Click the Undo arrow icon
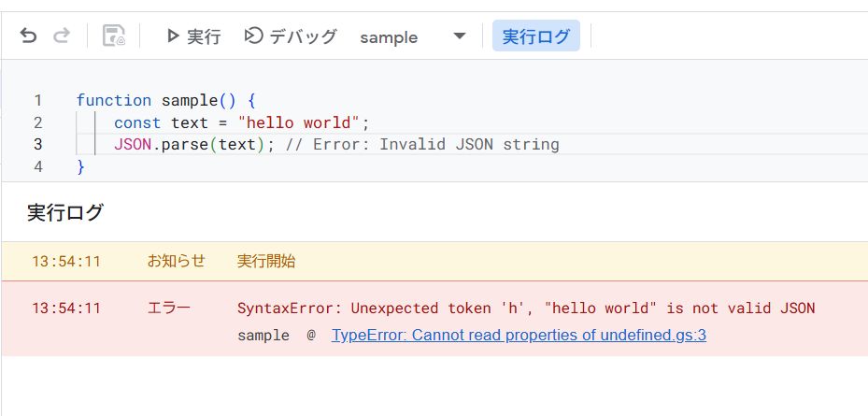The width and height of the screenshot is (868, 416). tap(29, 36)
